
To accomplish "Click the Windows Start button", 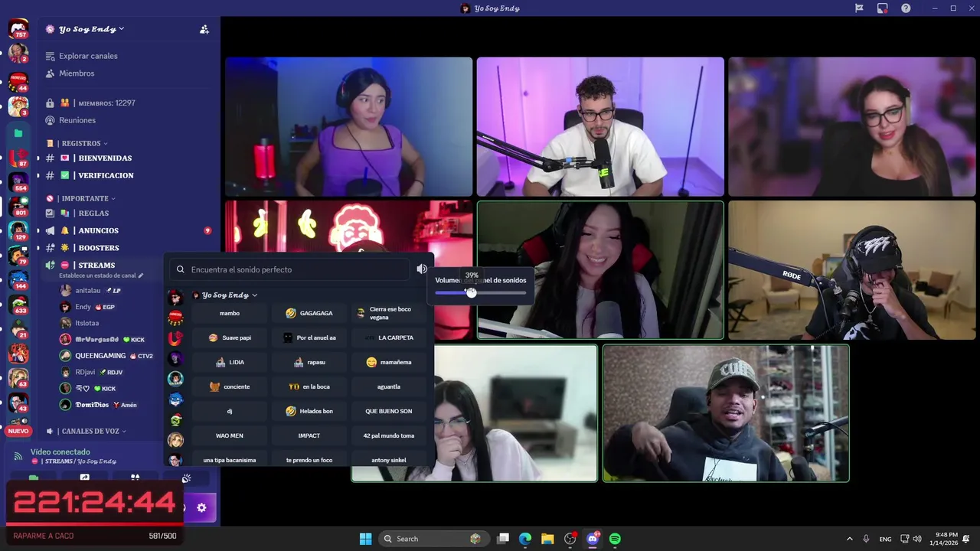I will click(x=365, y=539).
